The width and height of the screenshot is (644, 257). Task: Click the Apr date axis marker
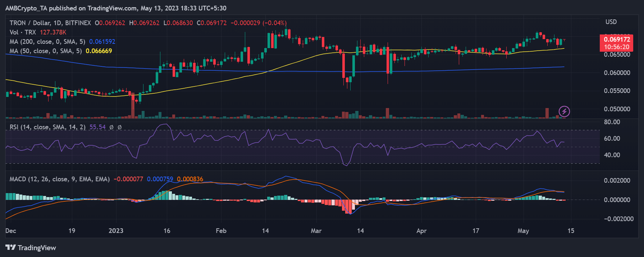pos(421,231)
